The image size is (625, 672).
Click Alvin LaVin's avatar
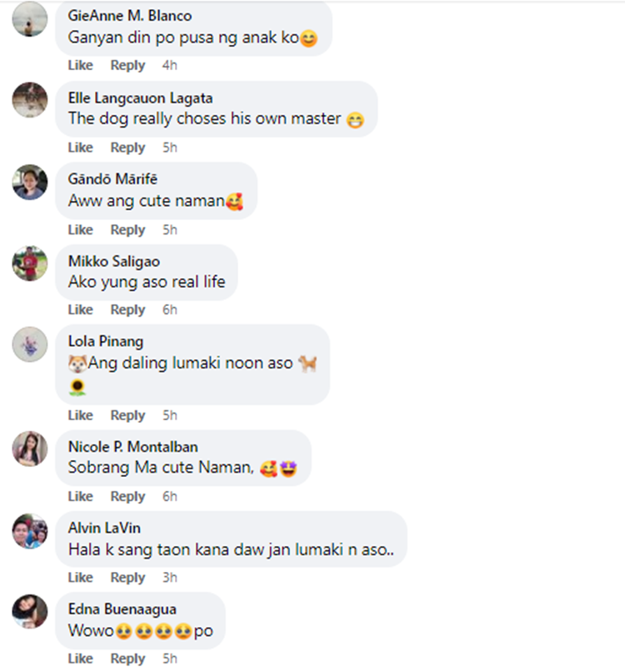(x=29, y=531)
